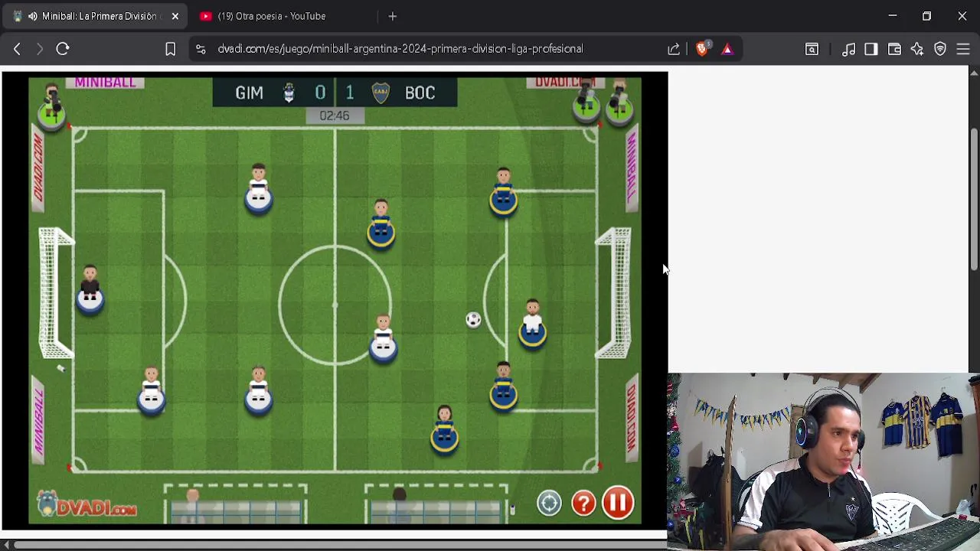Click the page vertical scrollbar thumb
Viewport: 980px width, 551px height.
[974, 199]
